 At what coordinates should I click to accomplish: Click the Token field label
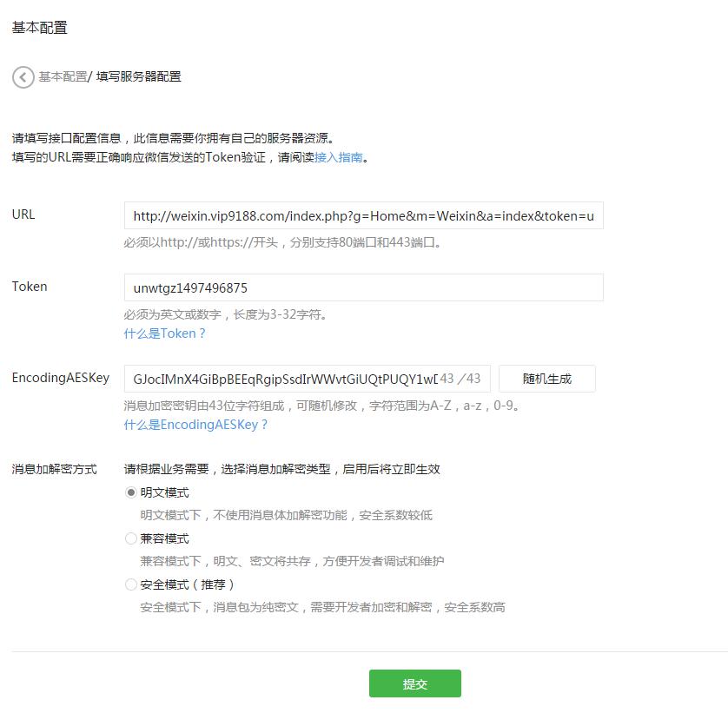30,287
